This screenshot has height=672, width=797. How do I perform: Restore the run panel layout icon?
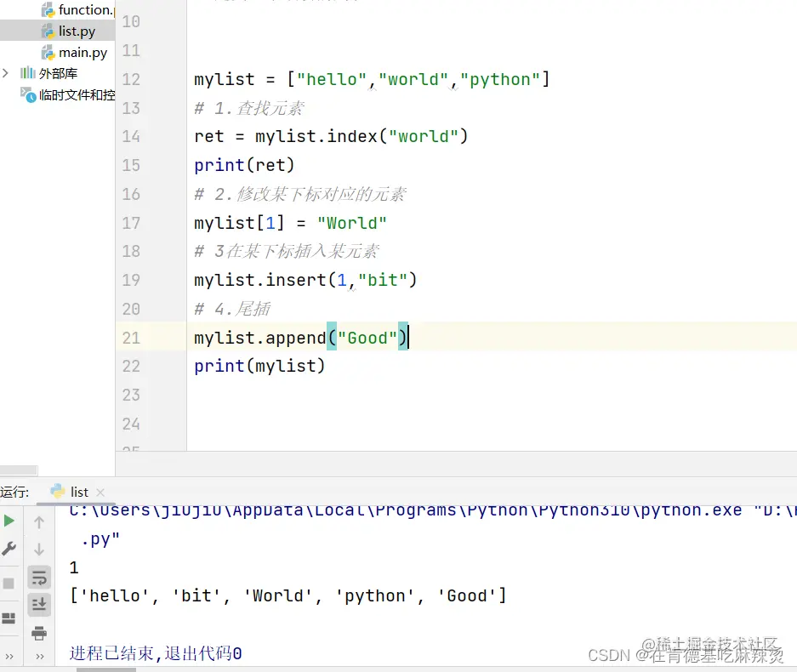(x=9, y=618)
